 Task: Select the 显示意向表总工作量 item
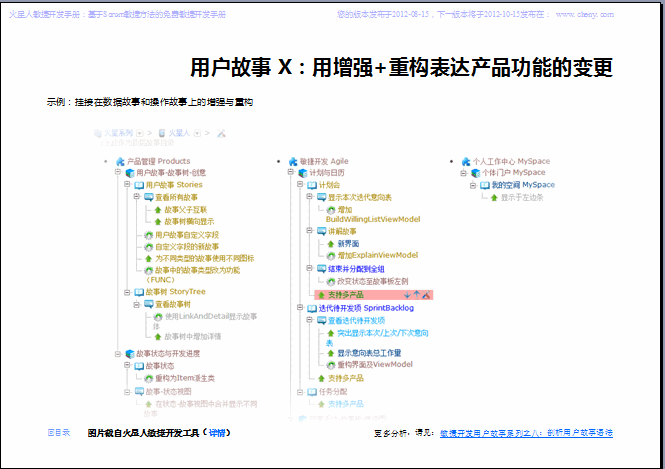tap(369, 353)
